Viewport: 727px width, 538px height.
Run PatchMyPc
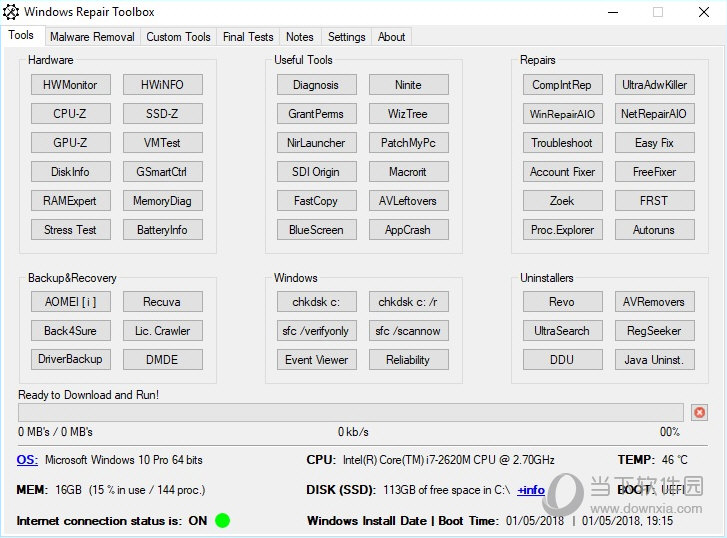[x=408, y=143]
